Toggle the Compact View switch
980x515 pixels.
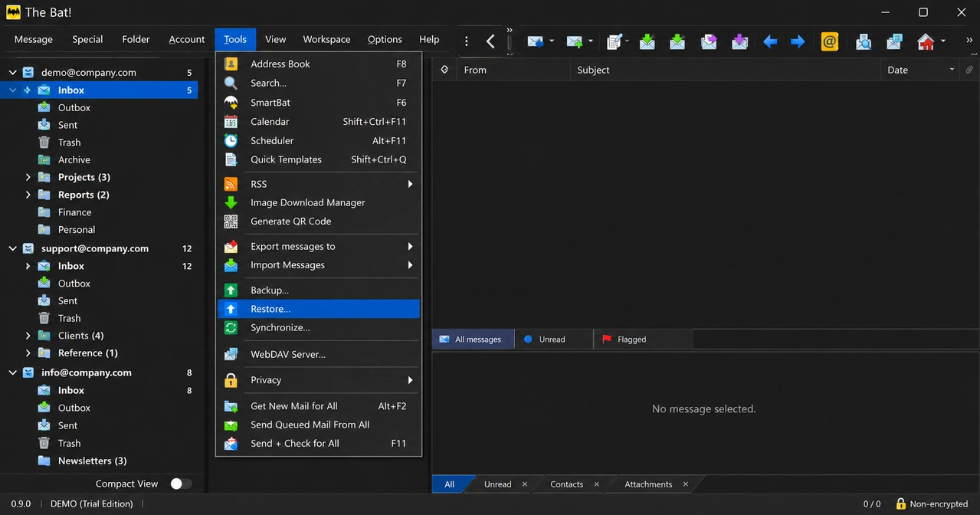(181, 484)
